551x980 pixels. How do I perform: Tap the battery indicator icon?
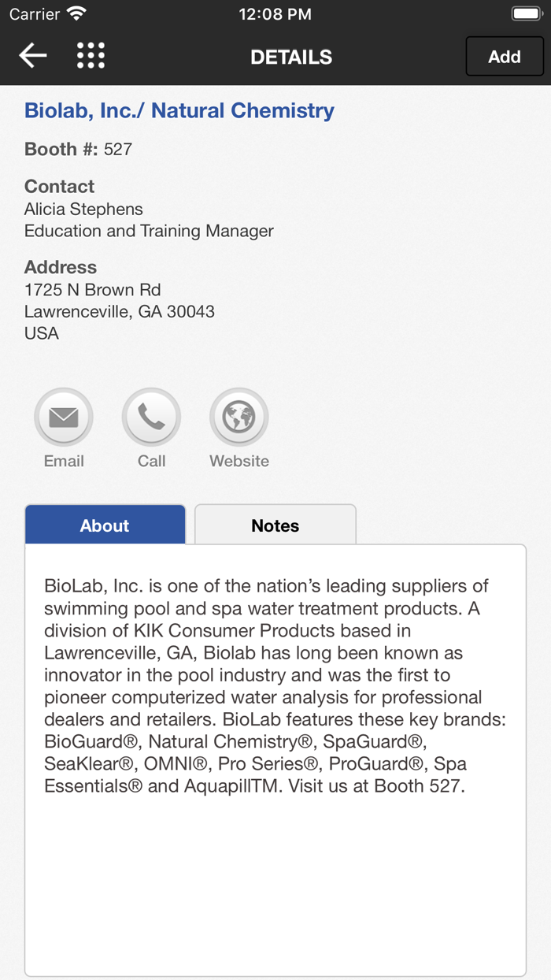click(526, 14)
